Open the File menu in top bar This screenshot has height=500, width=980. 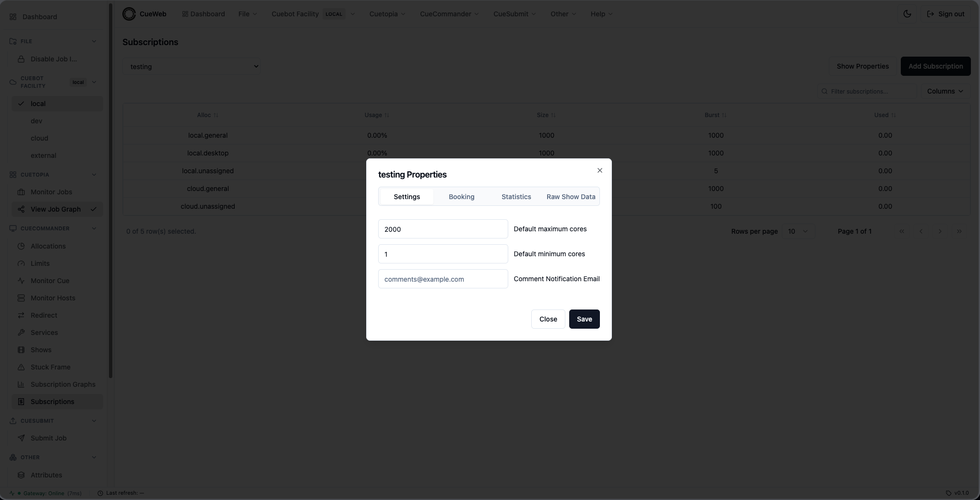248,14
